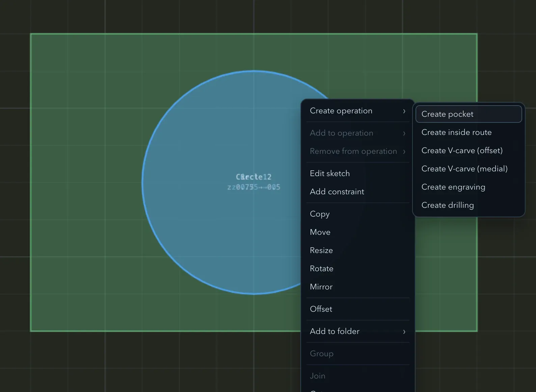Screen dimensions: 536x392
Task: Expand the Add to folder submenu
Action: pyautogui.click(x=358, y=331)
